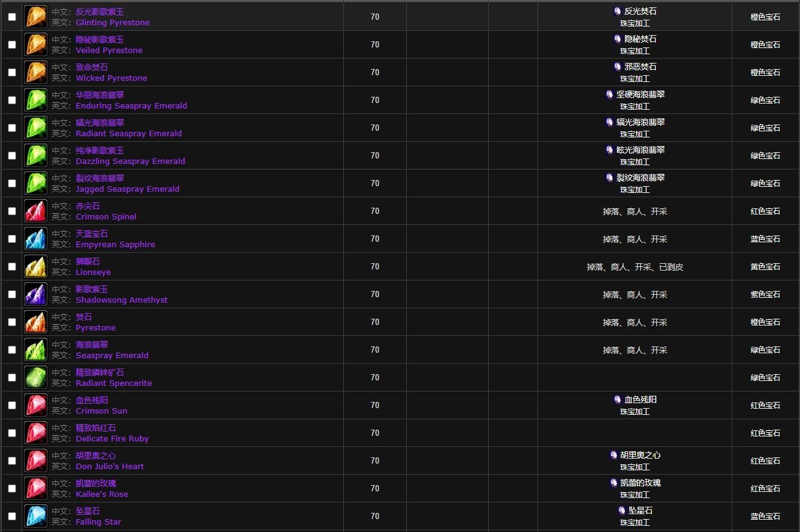
Task: Click the Kailee's Rose gem icon
Action: [x=36, y=488]
